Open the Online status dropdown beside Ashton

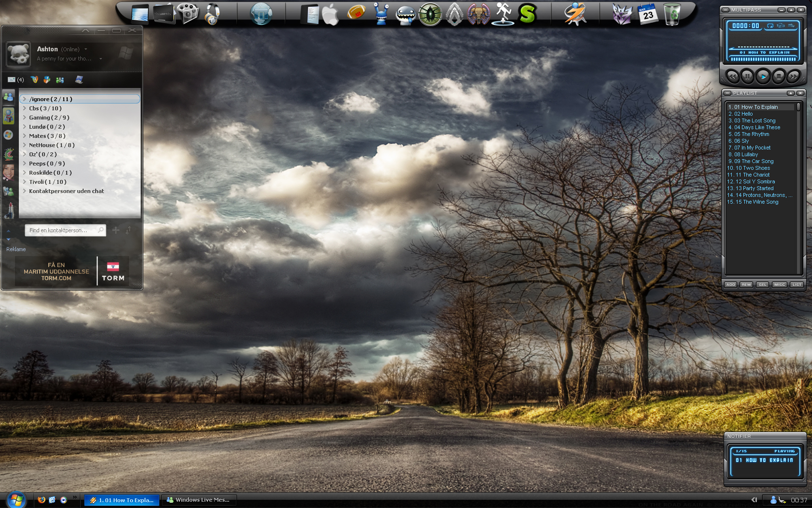tap(86, 49)
